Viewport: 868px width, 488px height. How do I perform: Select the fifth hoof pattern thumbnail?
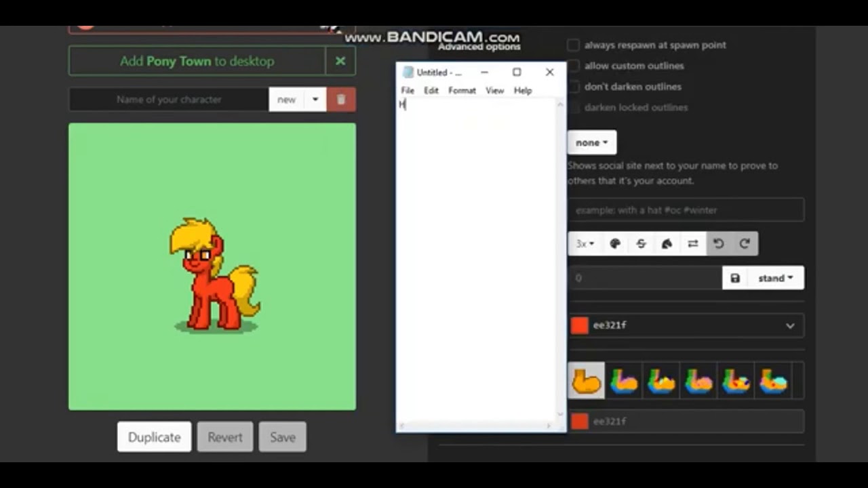pyautogui.click(x=736, y=381)
